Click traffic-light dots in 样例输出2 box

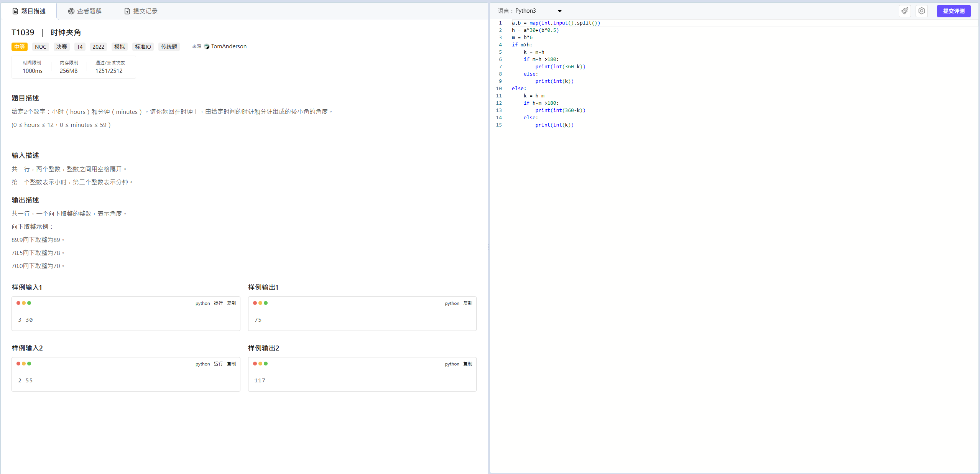(x=260, y=364)
